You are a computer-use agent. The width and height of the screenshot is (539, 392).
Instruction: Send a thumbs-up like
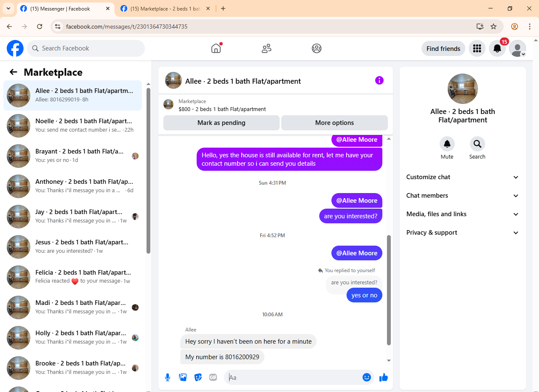[384, 377]
